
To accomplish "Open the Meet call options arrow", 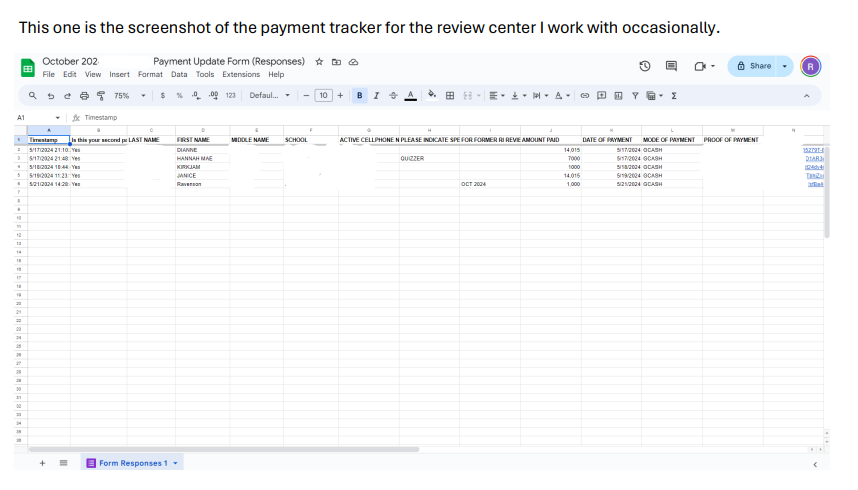I will coord(712,66).
